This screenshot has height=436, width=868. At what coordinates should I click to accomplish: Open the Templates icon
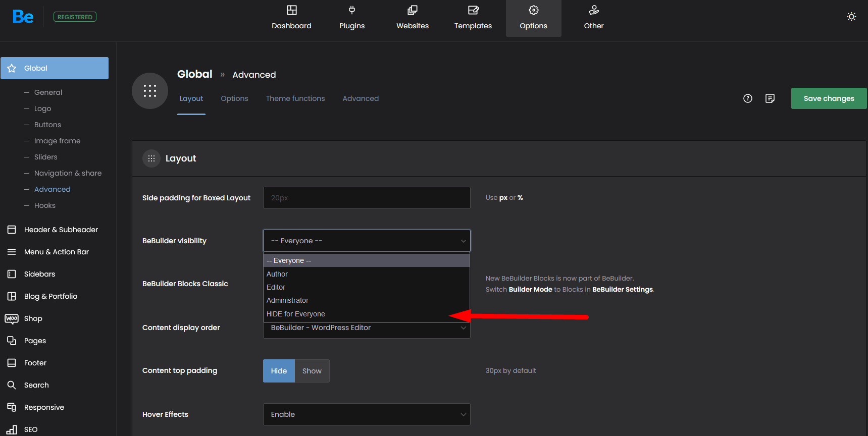(x=473, y=10)
